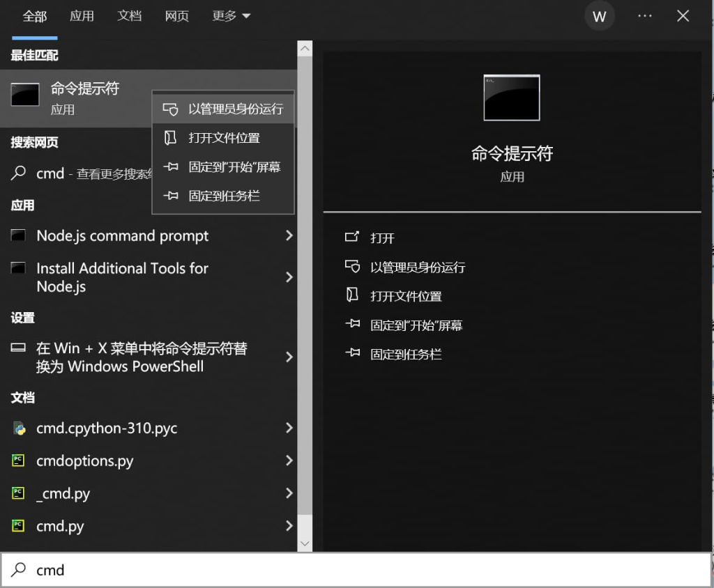Click the ellipsis options icon near the avatar
Viewport: 714px width, 588px height.
(644, 15)
